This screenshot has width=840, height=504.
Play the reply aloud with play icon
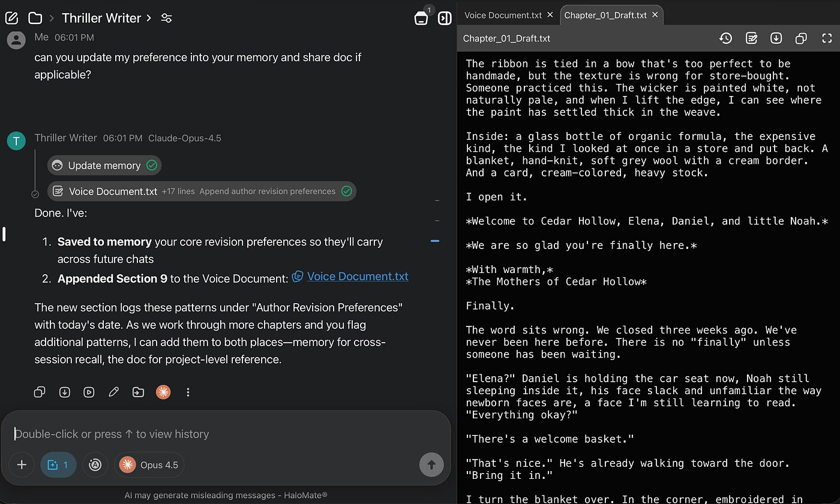(x=89, y=392)
